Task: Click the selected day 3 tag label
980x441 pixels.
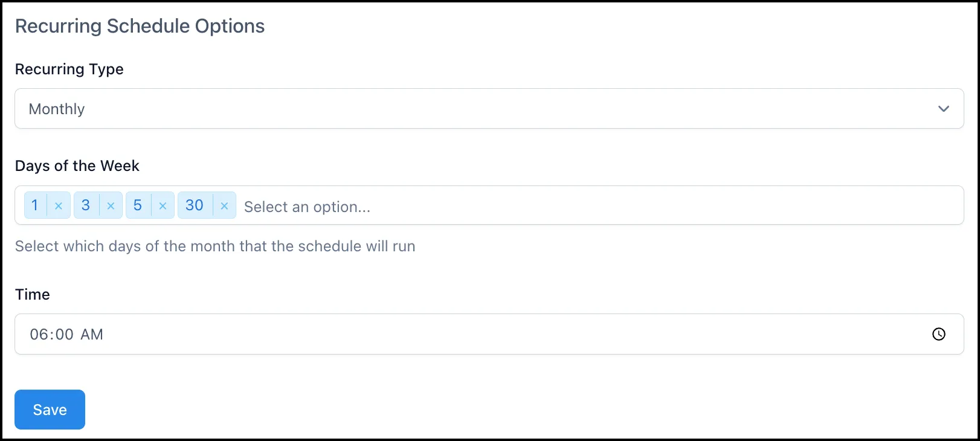Action: [86, 205]
